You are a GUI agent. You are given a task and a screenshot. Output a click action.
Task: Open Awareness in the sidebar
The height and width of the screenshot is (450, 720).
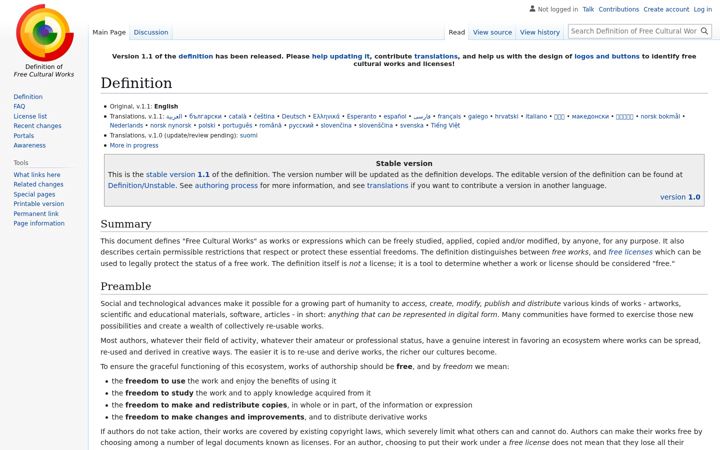(29, 145)
